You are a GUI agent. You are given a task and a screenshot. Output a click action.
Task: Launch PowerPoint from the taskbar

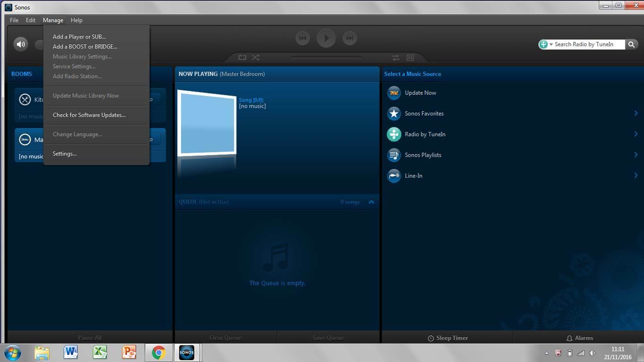click(x=129, y=353)
